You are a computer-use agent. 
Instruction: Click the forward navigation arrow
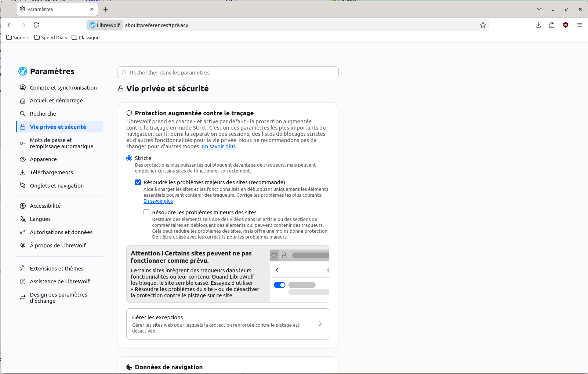[x=23, y=25]
